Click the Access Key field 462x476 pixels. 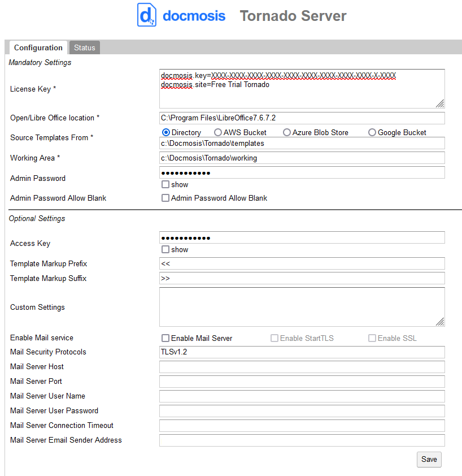pos(302,237)
